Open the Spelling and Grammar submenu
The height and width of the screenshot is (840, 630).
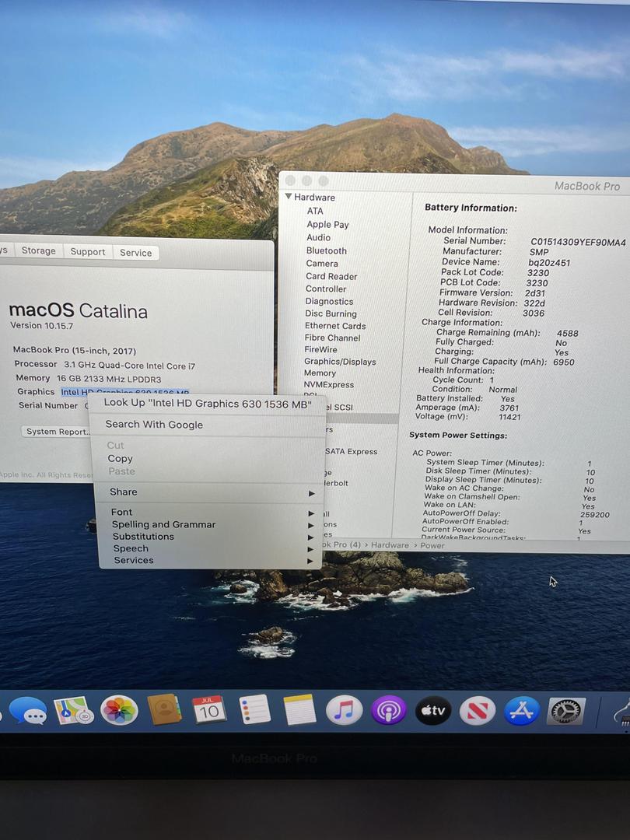(211, 524)
